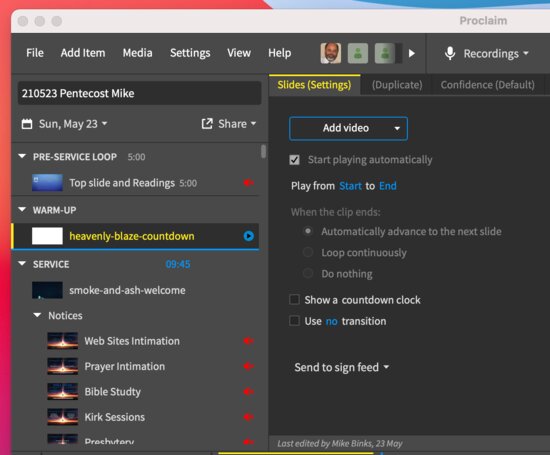Collapse the WARM-UP section

click(22, 209)
